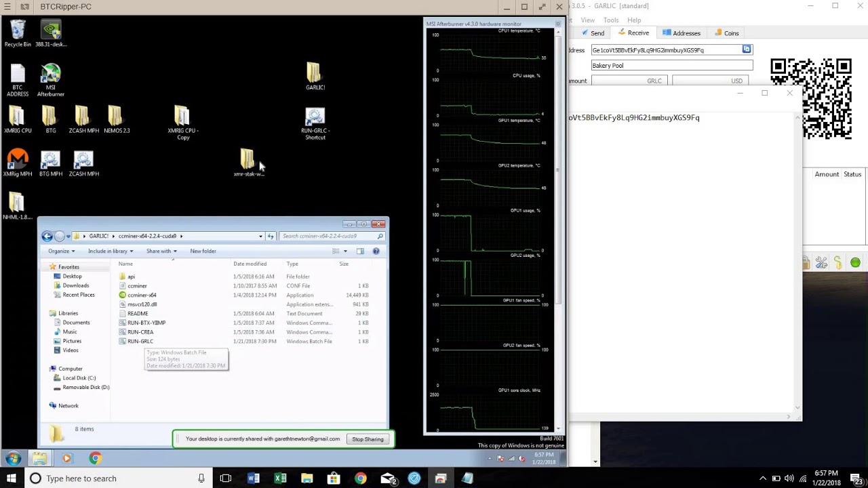Select Downloads under Favorites in Explorer

tap(75, 285)
